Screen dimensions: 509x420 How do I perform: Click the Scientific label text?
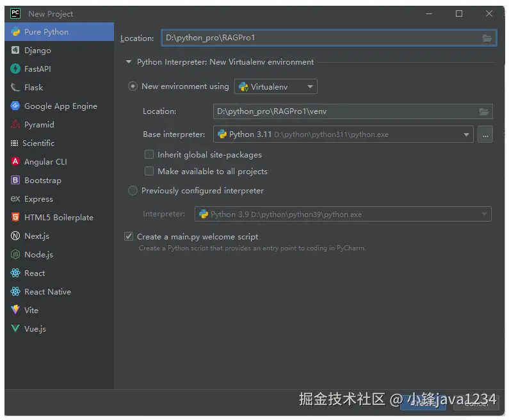[38, 143]
